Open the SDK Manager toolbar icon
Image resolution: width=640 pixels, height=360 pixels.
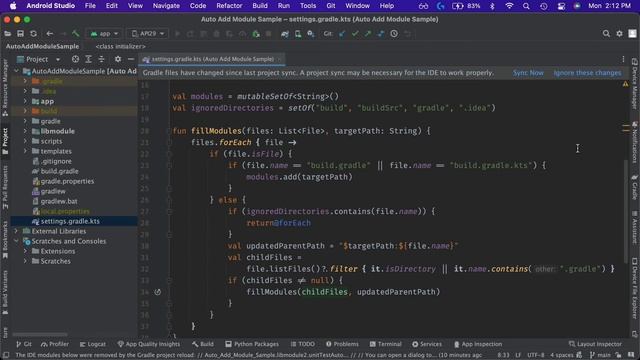pyautogui.click(x=311, y=34)
